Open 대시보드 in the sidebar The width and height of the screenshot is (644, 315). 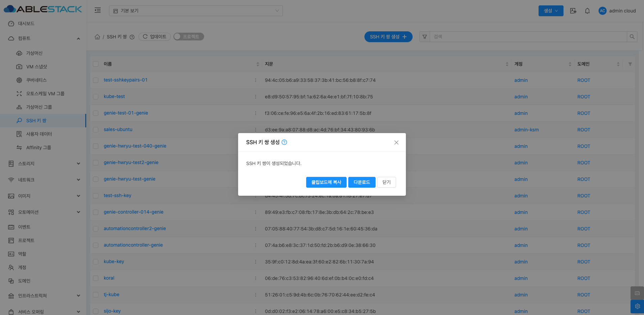coord(43,24)
